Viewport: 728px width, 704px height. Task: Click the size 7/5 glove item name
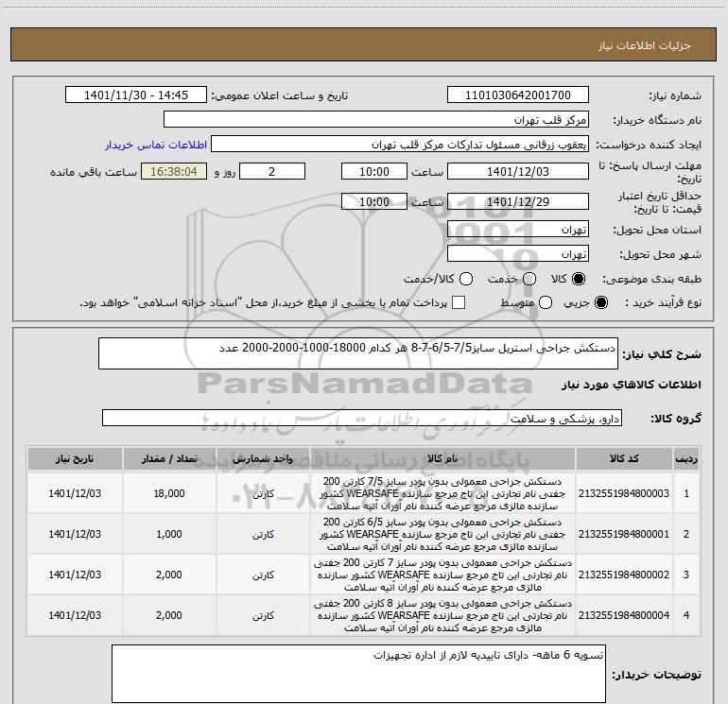click(442, 493)
